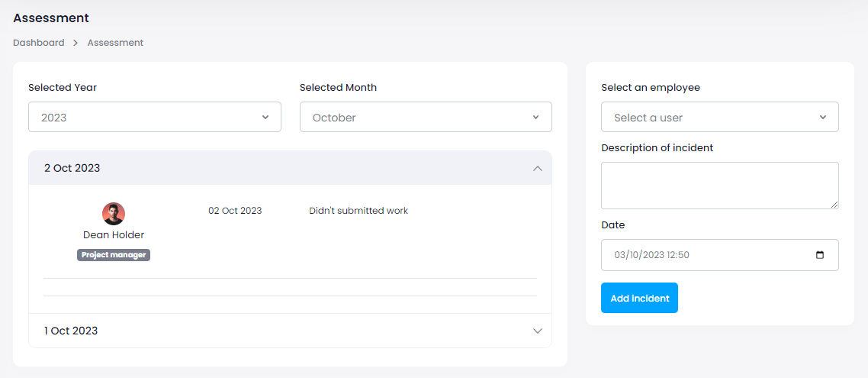The width and height of the screenshot is (868, 378).
Task: Click the date-time value 03/10/2023 12:50
Action: tap(651, 255)
